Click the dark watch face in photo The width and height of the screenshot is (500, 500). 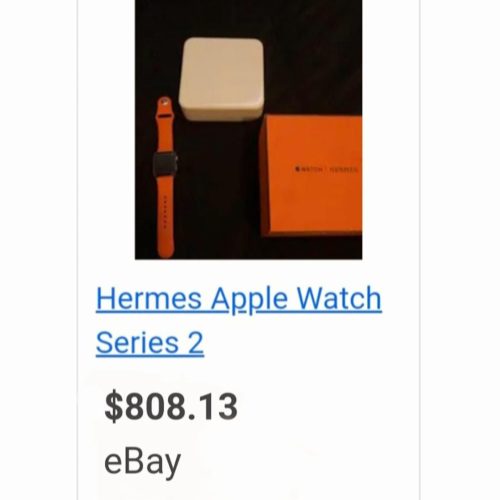(165, 165)
